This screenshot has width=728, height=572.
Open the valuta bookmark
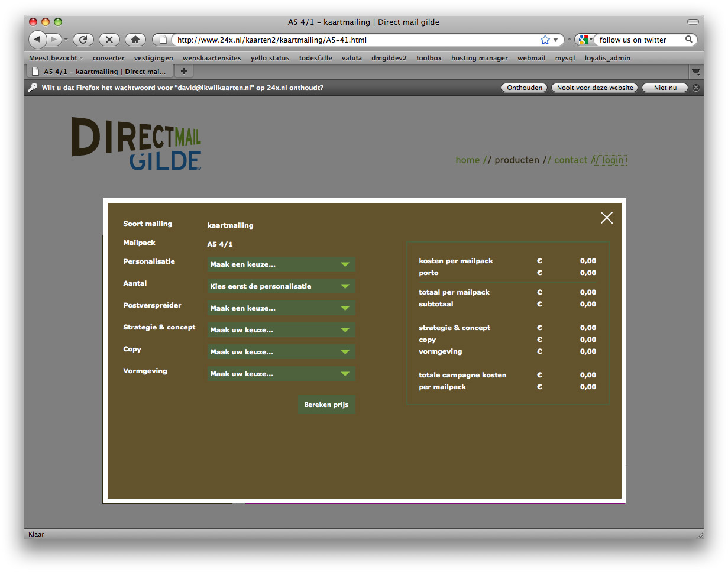(352, 58)
